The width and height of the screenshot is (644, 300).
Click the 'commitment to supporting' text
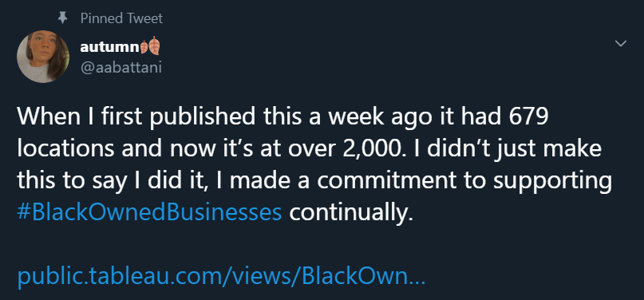[464, 181]
